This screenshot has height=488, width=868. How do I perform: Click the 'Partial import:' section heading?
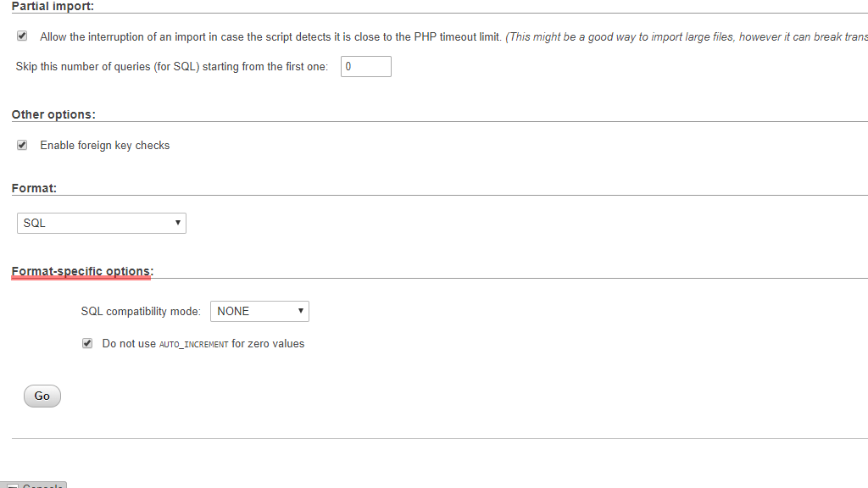[x=53, y=6]
